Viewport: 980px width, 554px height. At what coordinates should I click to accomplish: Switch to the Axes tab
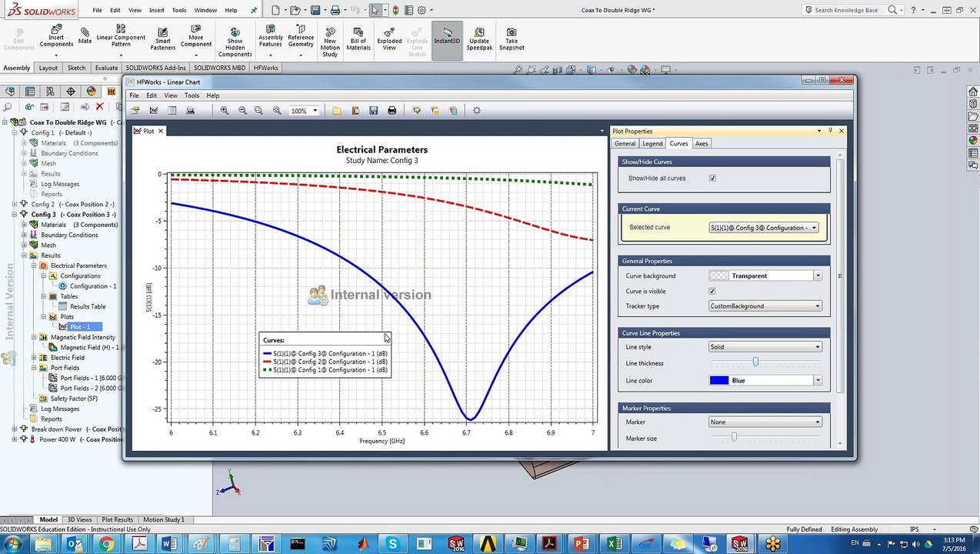[702, 144]
